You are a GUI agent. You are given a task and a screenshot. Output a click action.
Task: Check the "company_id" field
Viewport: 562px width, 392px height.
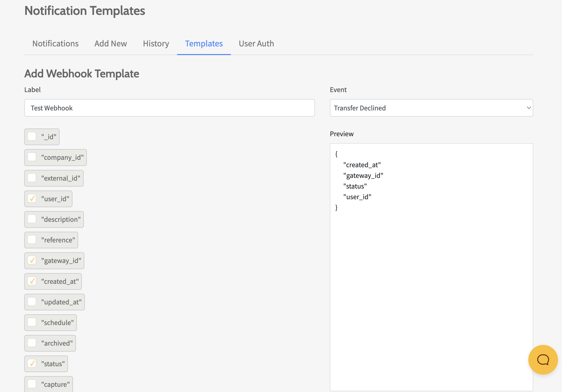pos(32,157)
